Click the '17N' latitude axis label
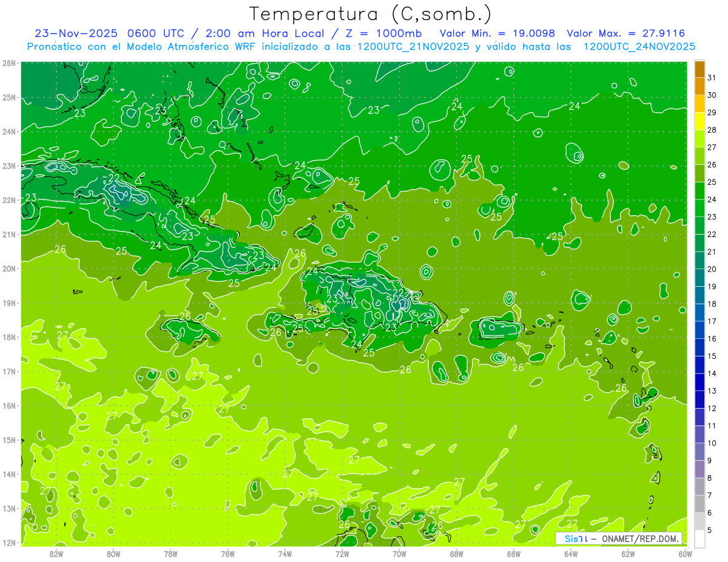 pos(9,372)
